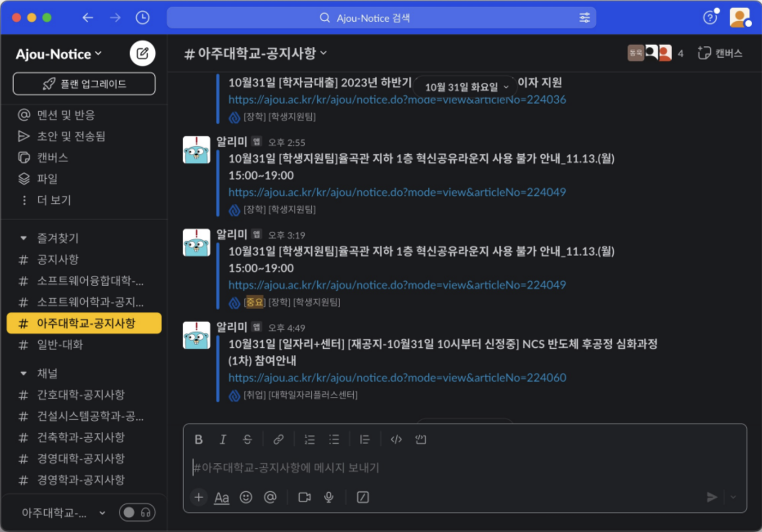
Task: Click the 오후 3:19 timestamp
Action: [x=287, y=235]
